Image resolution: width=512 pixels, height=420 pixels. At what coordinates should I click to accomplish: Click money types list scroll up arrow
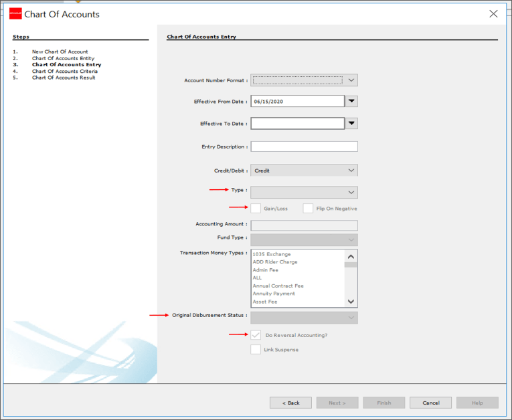click(x=351, y=257)
